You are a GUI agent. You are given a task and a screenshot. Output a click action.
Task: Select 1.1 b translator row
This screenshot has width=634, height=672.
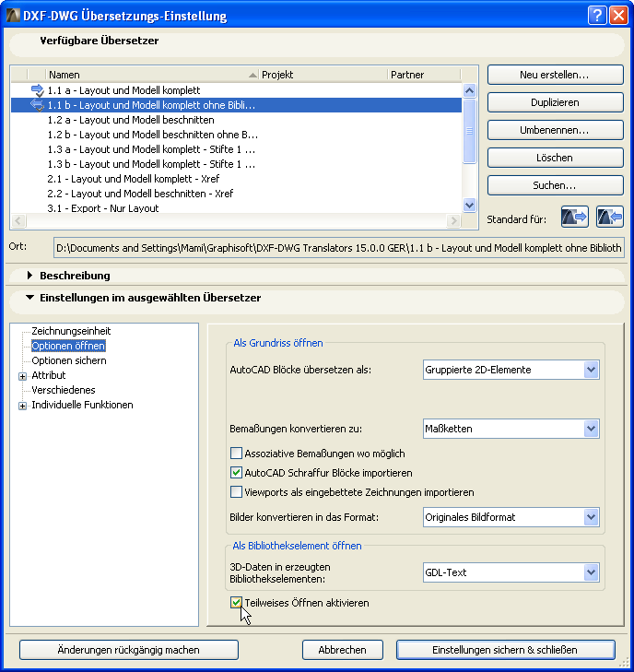click(236, 105)
